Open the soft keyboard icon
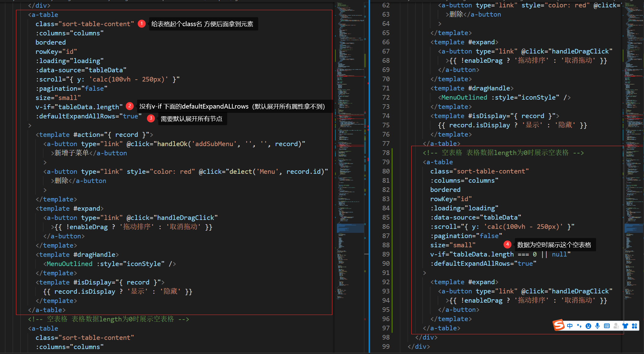Viewport: 644px width, 354px height. click(607, 326)
